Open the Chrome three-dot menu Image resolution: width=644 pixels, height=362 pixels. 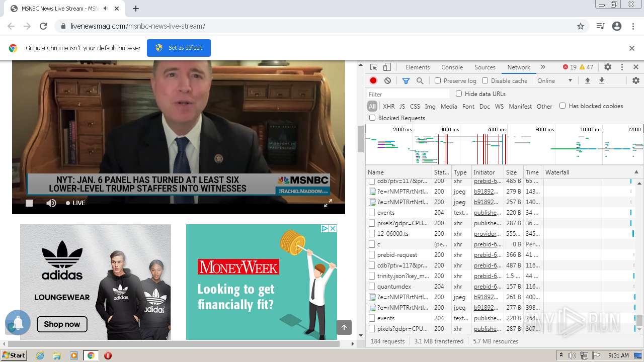[x=633, y=26]
